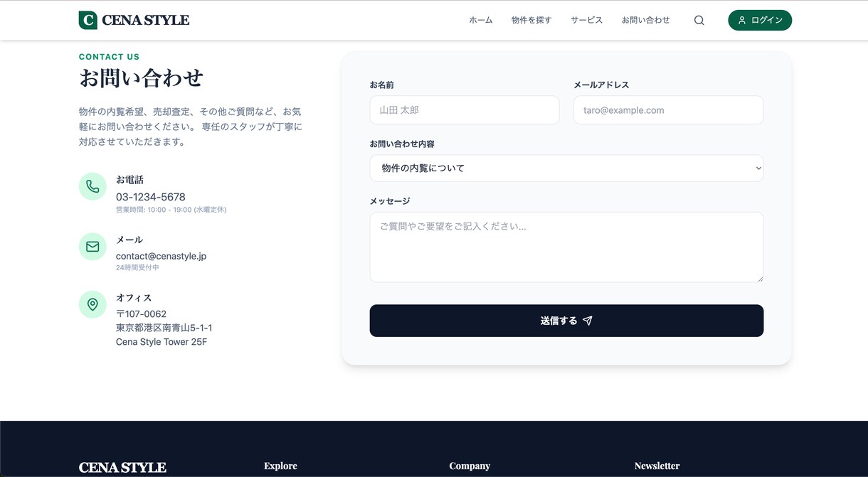Click the address 東京都港区南青山5-1-1

tap(164, 328)
